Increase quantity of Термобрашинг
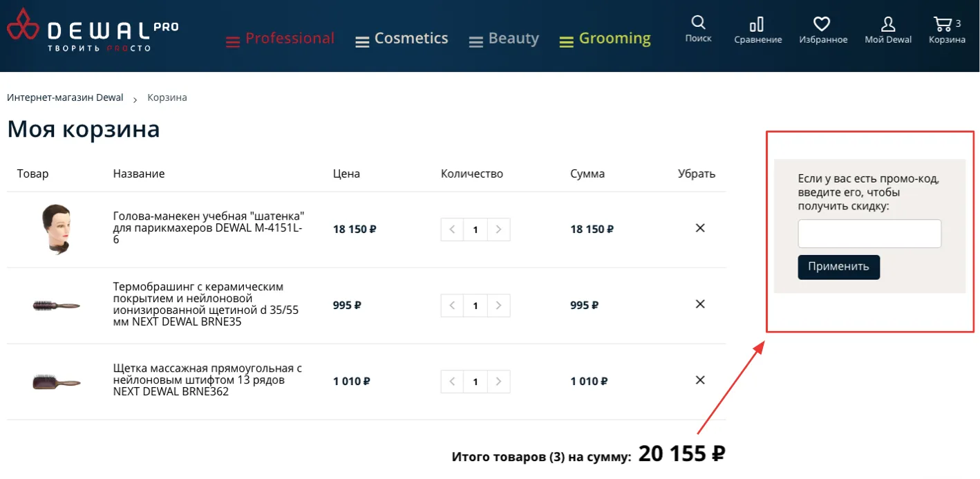Screen dimensions: 980x479 [499, 306]
